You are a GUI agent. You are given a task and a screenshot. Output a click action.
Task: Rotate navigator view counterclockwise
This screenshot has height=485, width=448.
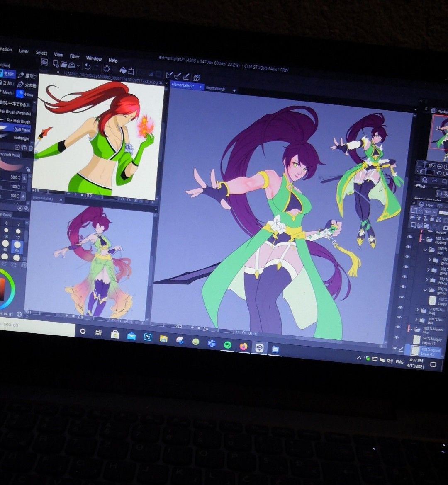coord(439,173)
